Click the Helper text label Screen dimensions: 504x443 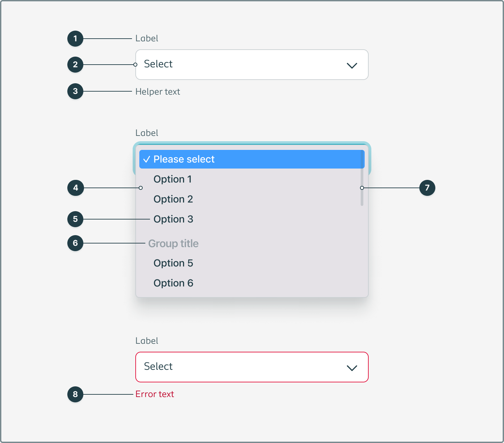click(158, 92)
